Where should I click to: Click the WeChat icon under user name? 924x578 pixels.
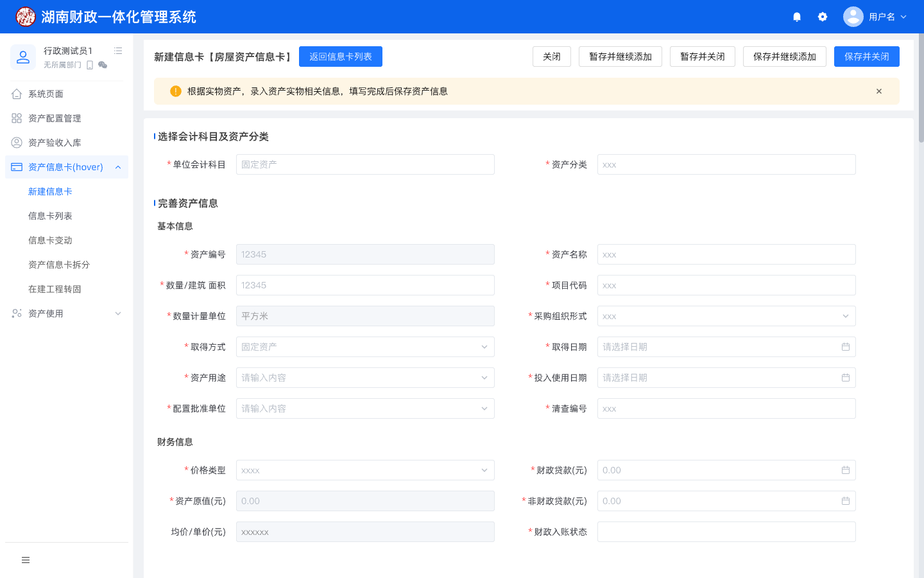click(x=103, y=65)
